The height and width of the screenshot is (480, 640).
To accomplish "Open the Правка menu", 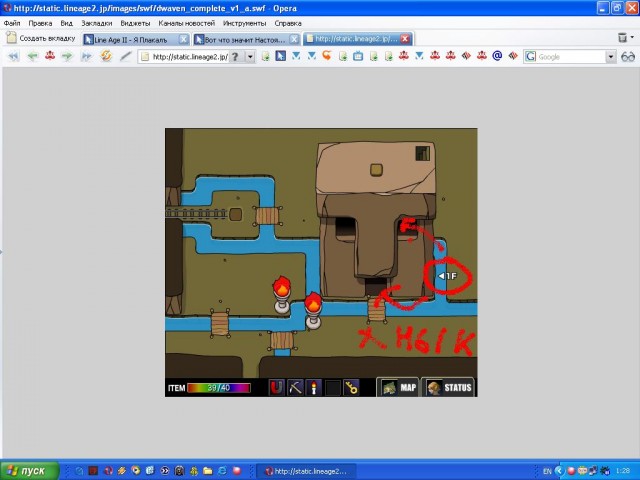I will pos(40,23).
